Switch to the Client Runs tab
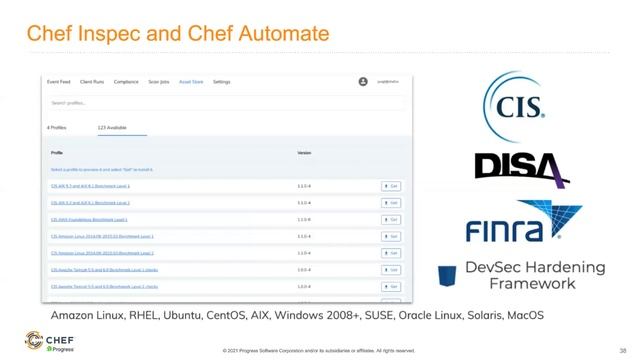The height and width of the screenshot is (360, 640). 92,82
